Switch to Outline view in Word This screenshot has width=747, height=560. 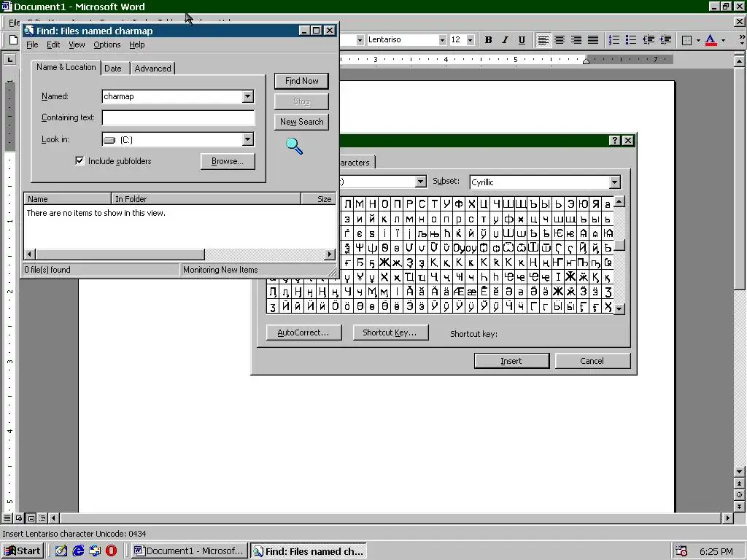coord(42,518)
